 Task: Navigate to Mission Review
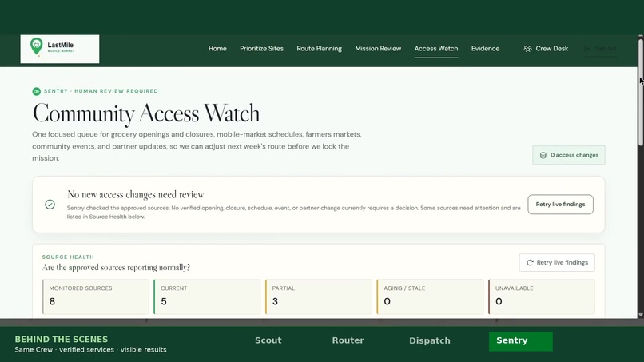(x=378, y=49)
